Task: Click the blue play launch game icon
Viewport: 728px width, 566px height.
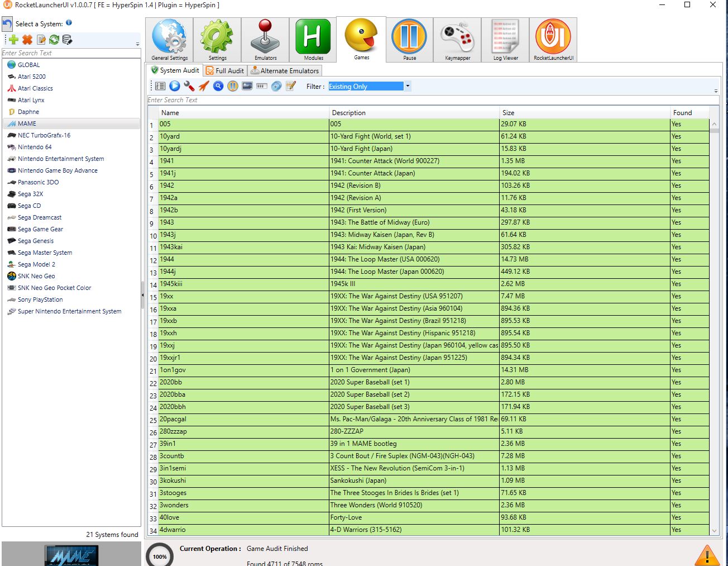Action: [x=175, y=86]
